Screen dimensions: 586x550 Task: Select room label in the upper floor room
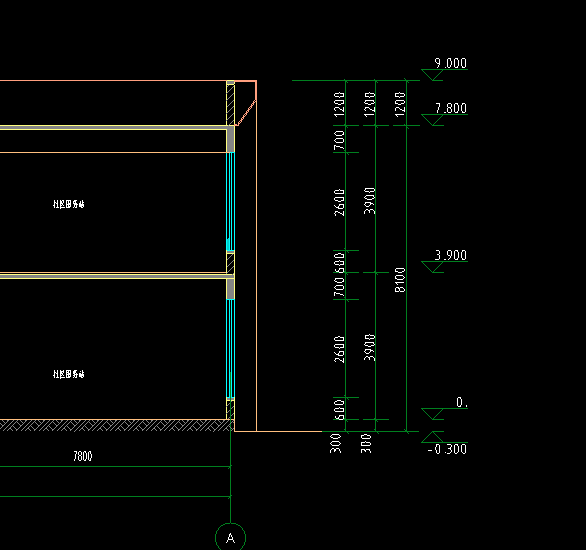click(69, 204)
